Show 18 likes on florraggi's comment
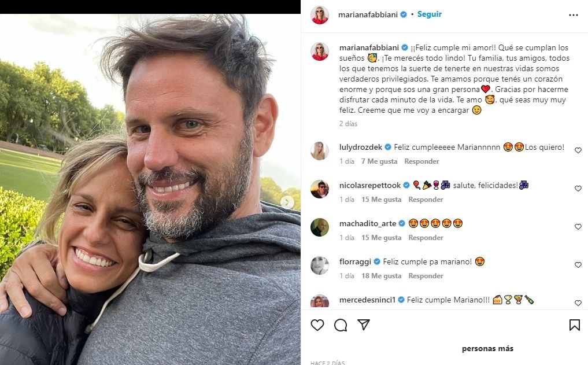588x365 pixels. pyautogui.click(x=381, y=276)
